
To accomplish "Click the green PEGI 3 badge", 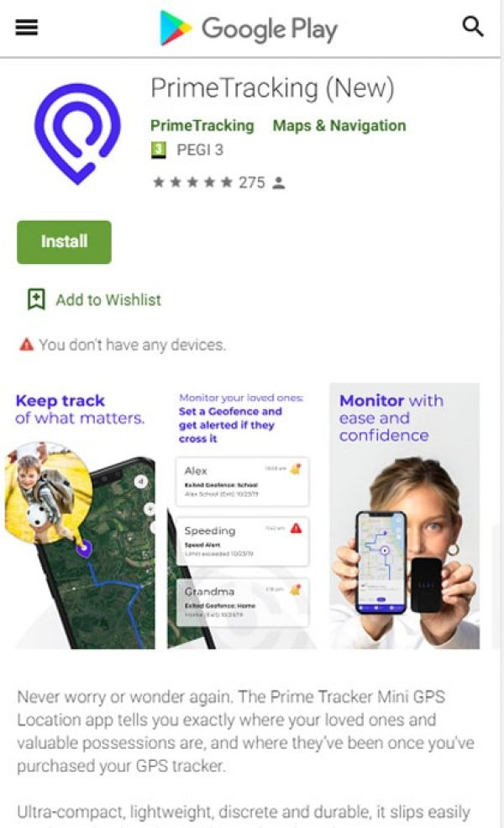I will point(158,150).
